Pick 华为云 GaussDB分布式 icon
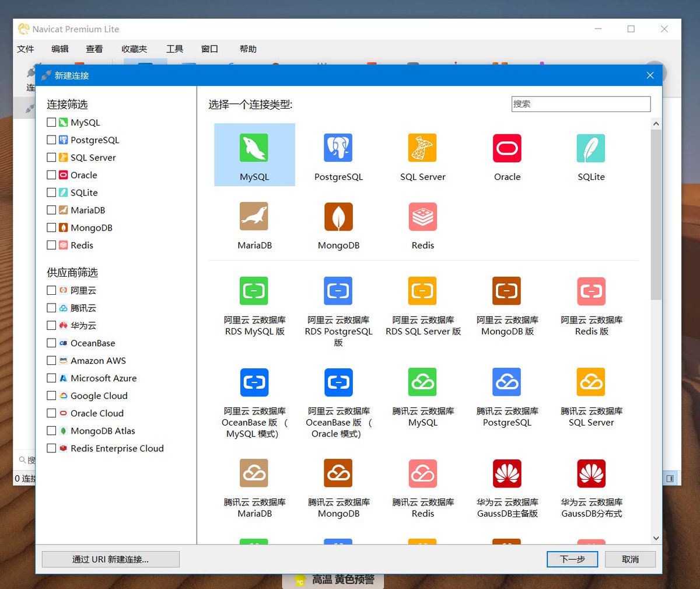Screen dimensions: 700x589 (591, 473)
